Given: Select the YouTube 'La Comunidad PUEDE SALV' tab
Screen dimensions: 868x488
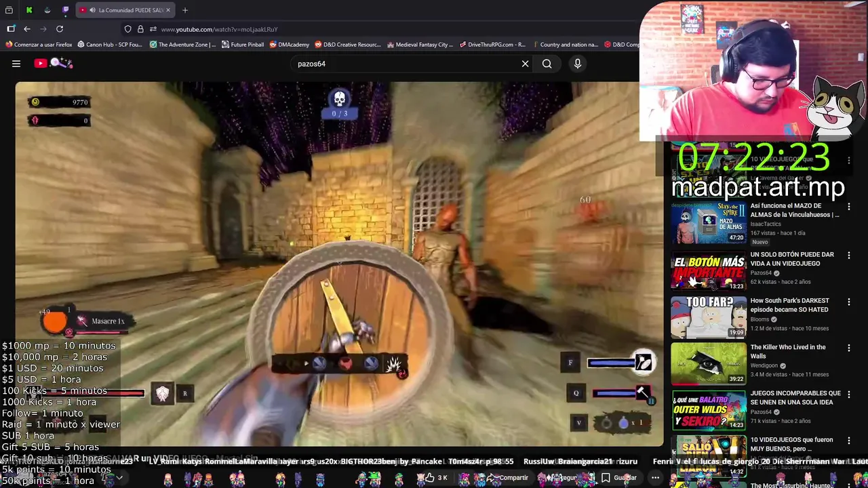Looking at the screenshot, I should (125, 10).
